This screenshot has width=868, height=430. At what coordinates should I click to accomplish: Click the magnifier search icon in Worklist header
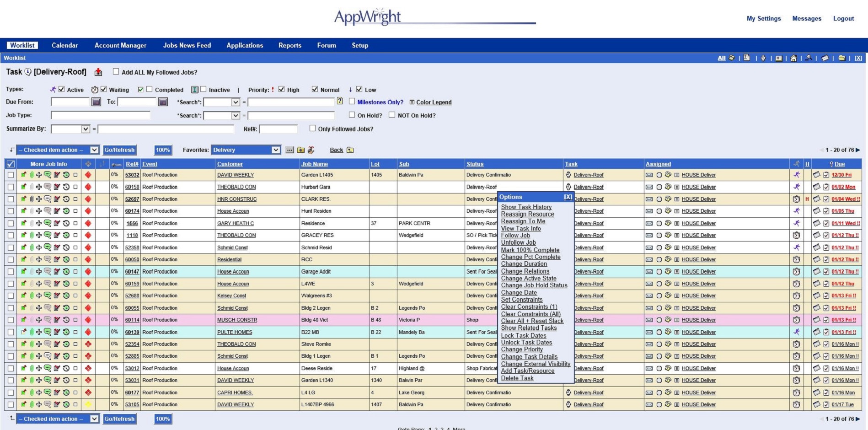tap(809, 58)
